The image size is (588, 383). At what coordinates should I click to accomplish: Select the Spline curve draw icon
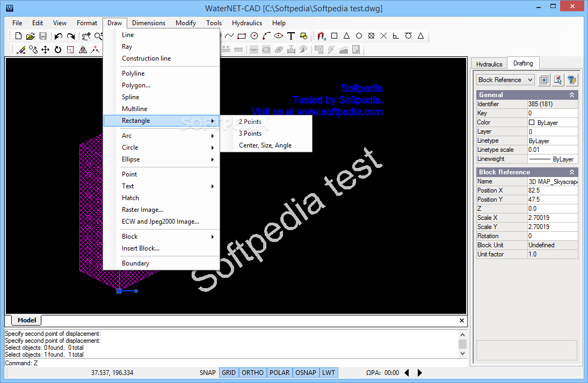click(x=229, y=36)
